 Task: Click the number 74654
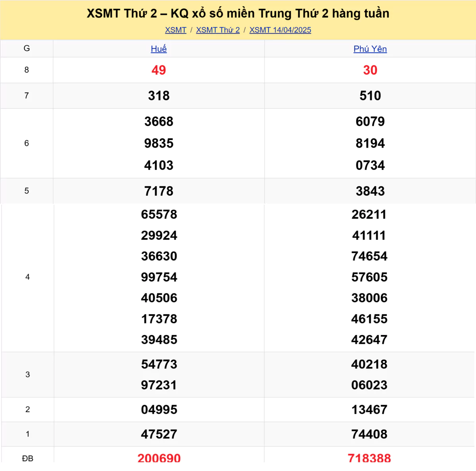(x=369, y=256)
